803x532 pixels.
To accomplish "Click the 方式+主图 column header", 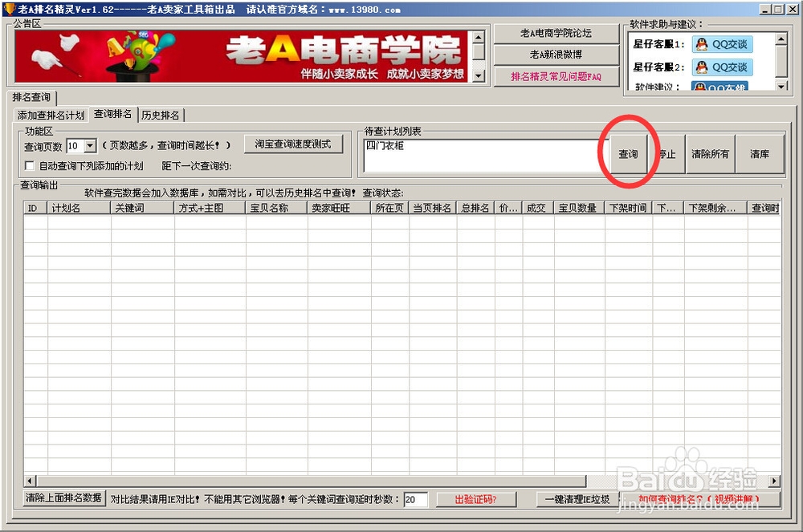I will click(x=210, y=208).
